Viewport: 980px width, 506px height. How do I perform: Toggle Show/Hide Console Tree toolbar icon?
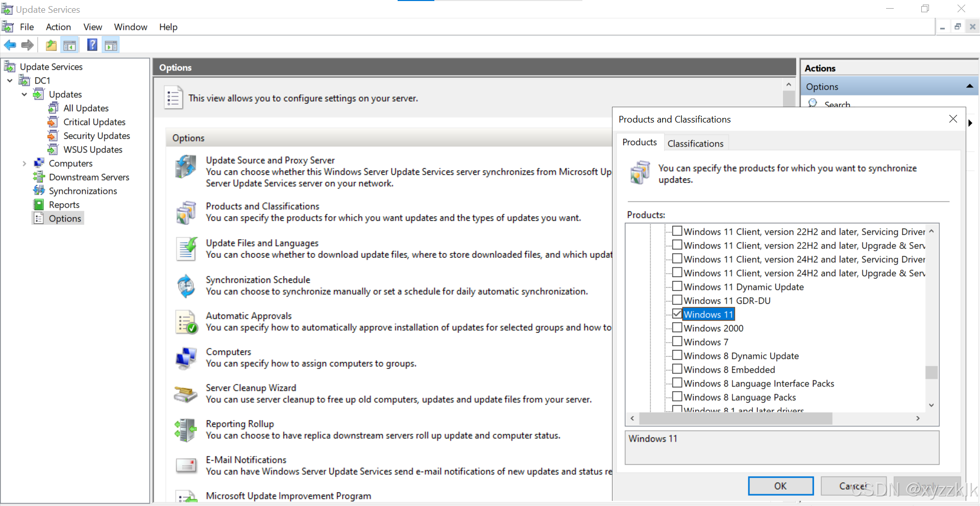click(x=70, y=45)
